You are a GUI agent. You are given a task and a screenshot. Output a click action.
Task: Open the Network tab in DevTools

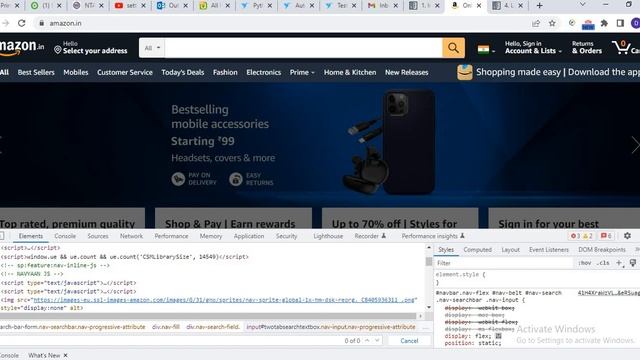point(131,236)
